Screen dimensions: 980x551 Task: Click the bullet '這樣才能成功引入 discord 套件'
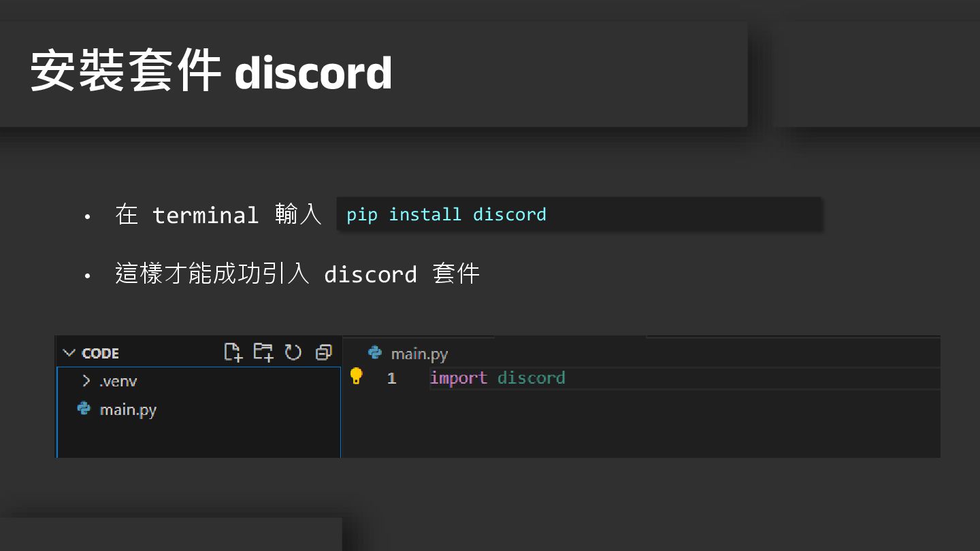[297, 274]
